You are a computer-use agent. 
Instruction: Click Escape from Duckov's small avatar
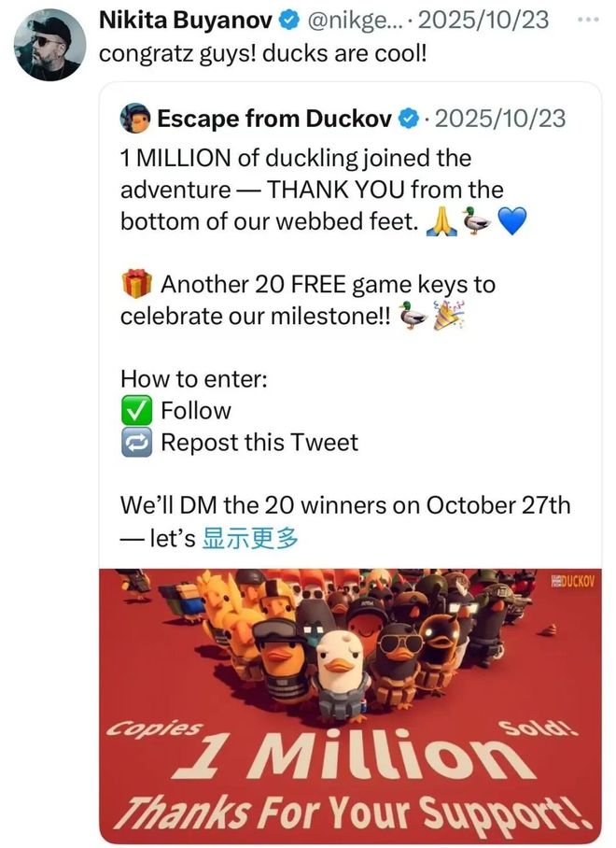(x=136, y=119)
